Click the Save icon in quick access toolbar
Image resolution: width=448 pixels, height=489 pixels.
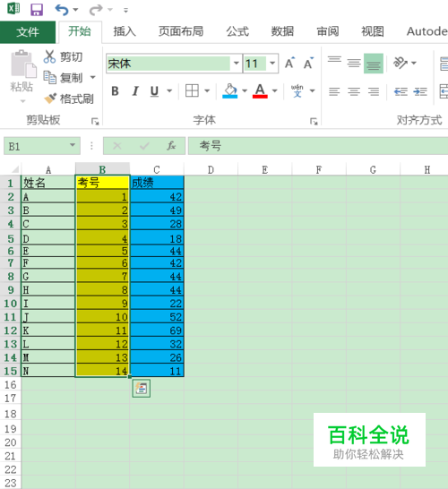[37, 10]
